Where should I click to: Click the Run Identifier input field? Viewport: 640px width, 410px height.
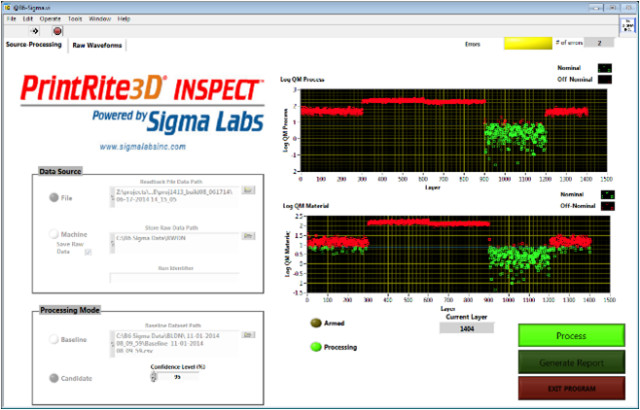(174, 278)
